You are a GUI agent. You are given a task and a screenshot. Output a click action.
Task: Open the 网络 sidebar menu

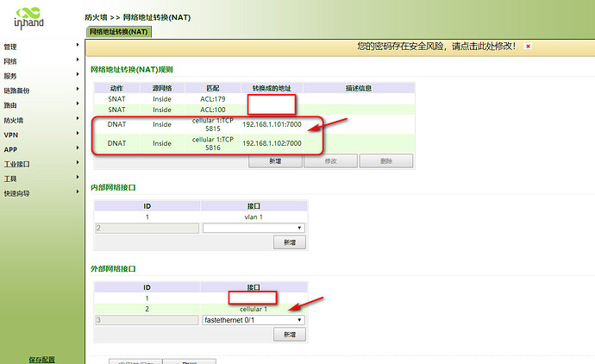[10, 62]
